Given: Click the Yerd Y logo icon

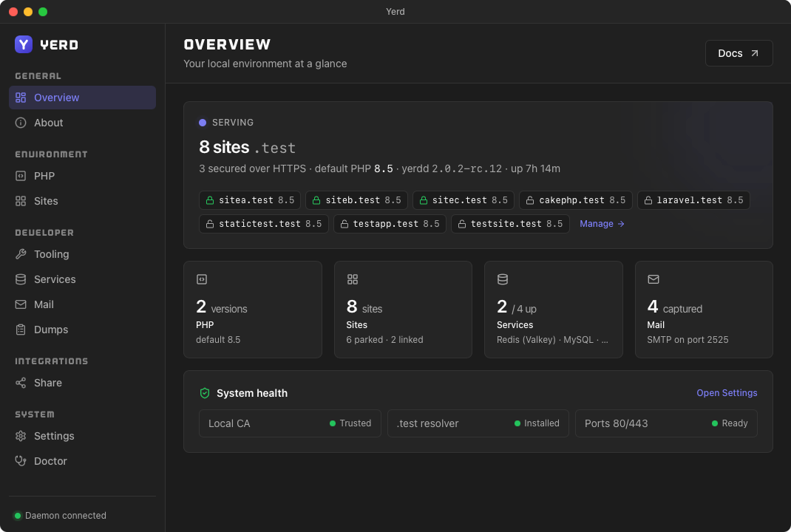Looking at the screenshot, I should tap(23, 44).
